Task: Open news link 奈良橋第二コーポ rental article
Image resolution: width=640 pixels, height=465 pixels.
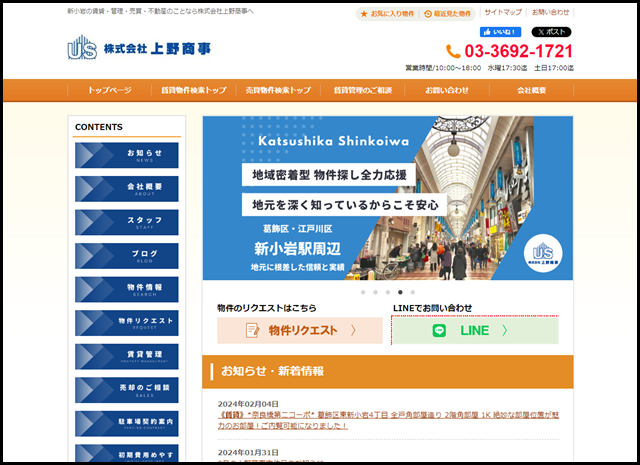Action: pyautogui.click(x=388, y=420)
